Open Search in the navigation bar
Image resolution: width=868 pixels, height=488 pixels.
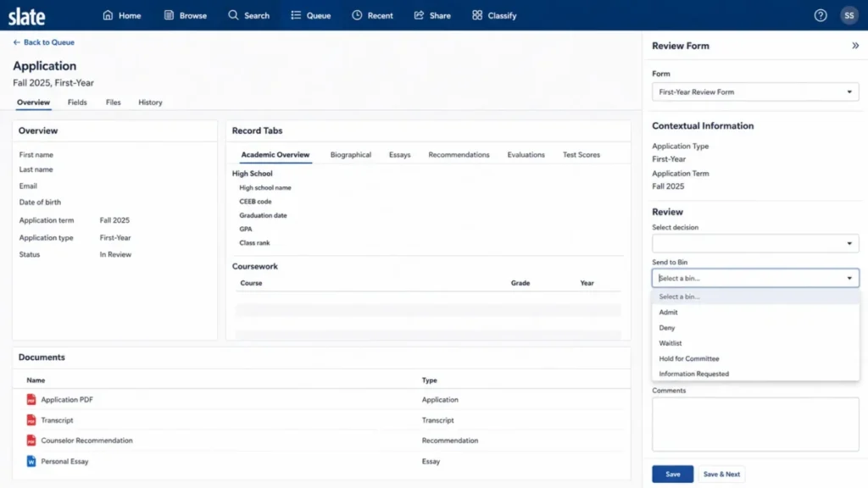(248, 15)
